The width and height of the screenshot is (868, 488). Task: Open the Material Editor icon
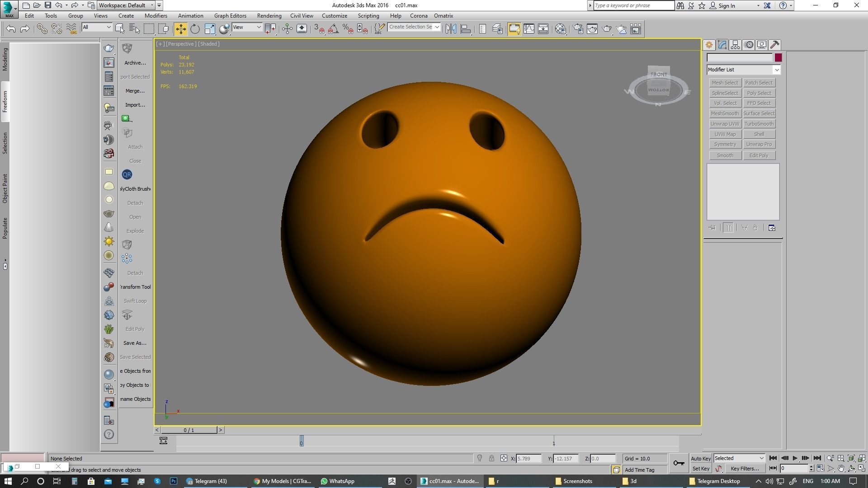(561, 29)
